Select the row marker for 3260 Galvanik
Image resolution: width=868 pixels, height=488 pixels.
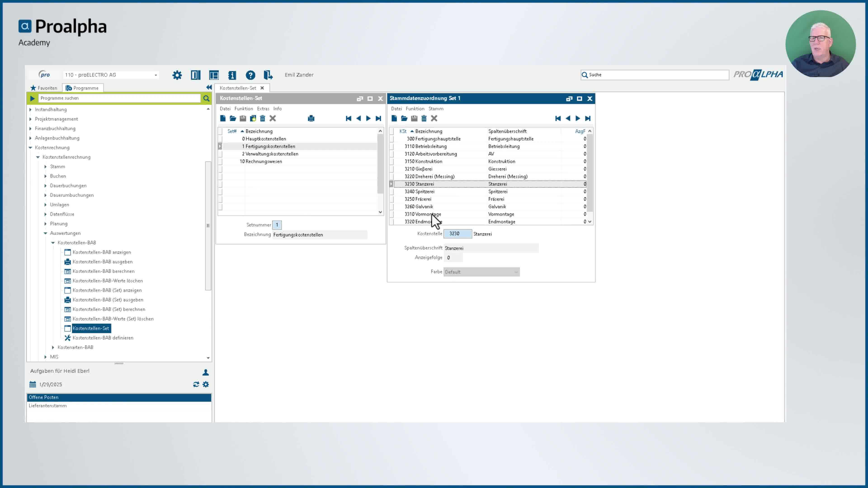(x=392, y=206)
